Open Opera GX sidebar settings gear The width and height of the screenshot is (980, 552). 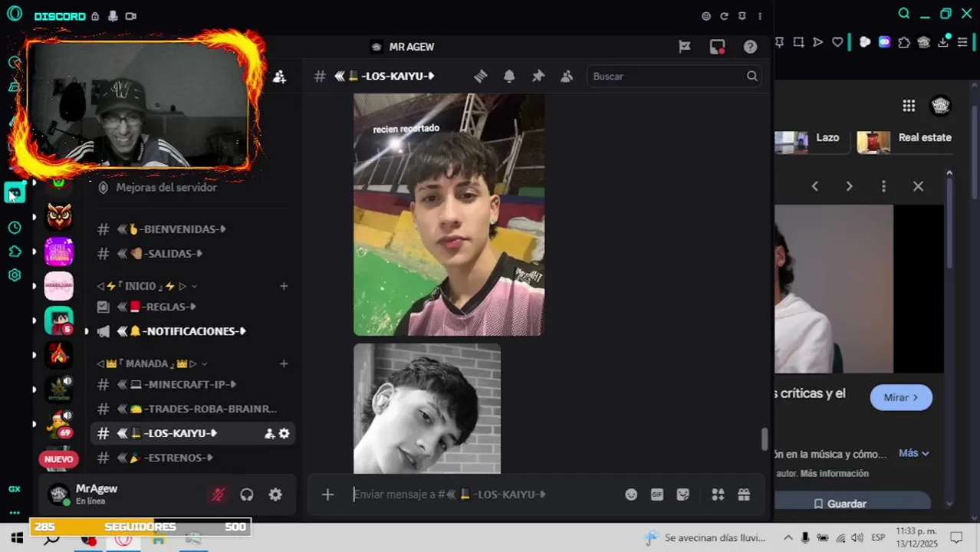tap(15, 275)
